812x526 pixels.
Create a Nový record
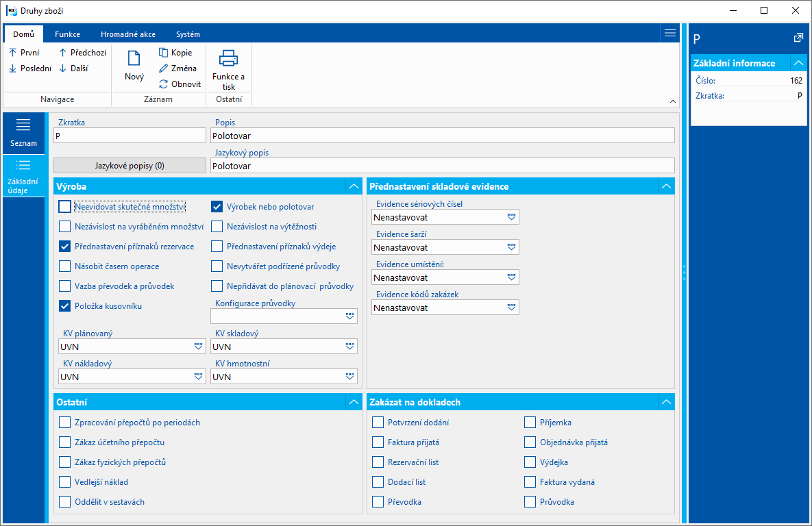point(134,66)
